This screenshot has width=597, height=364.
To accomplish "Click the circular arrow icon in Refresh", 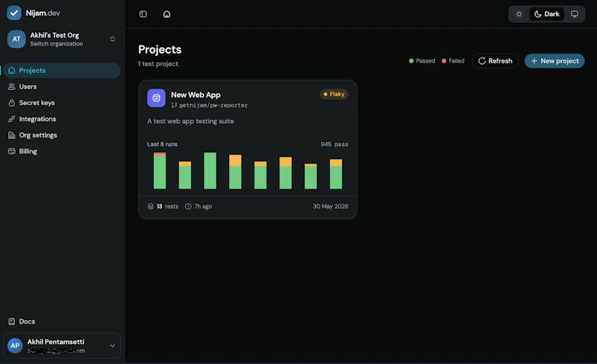I will pos(482,61).
